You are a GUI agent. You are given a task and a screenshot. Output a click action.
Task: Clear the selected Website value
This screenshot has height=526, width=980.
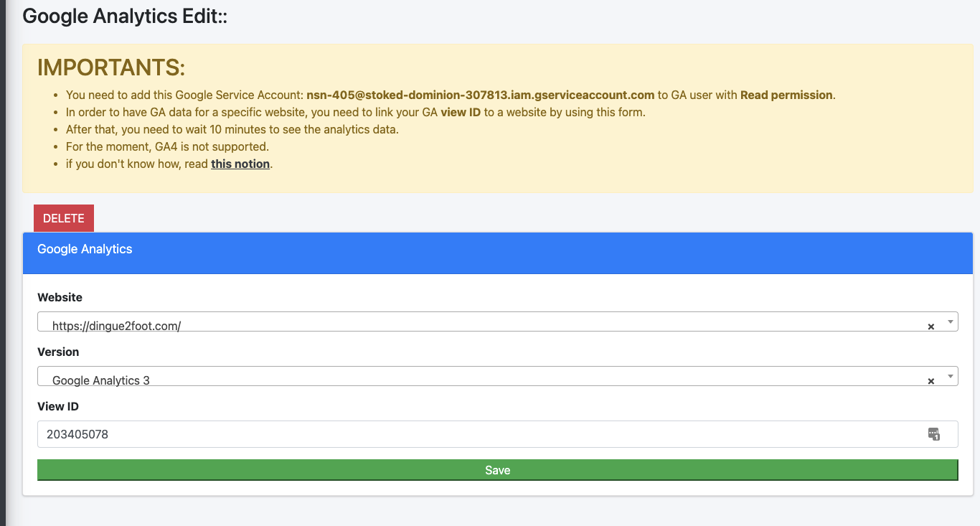930,327
